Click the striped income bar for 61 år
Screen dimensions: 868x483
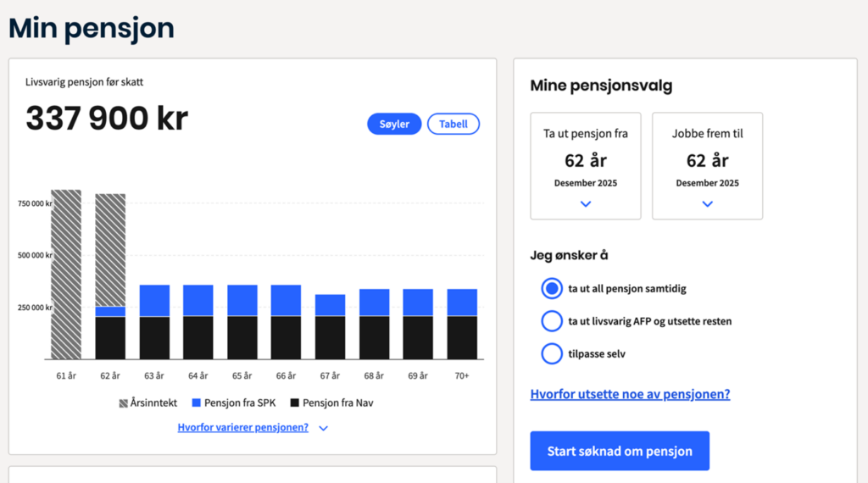[x=66, y=275]
